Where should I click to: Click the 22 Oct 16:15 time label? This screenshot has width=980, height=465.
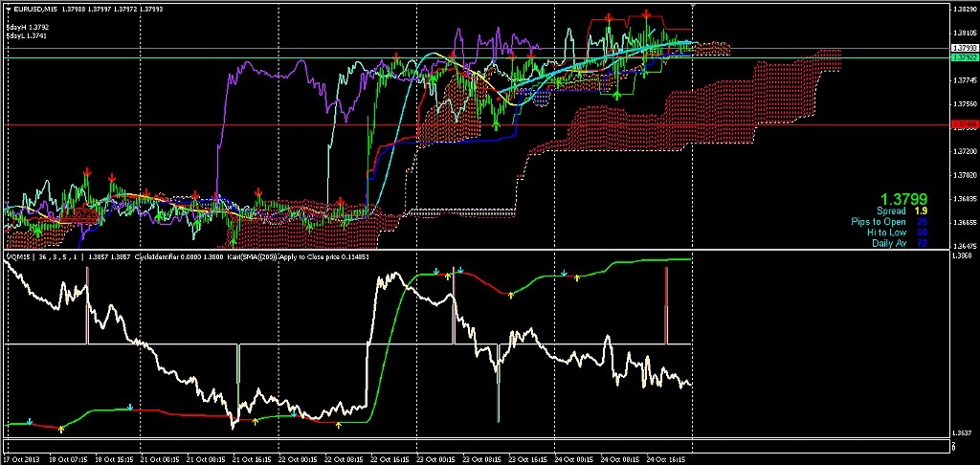pos(390,459)
